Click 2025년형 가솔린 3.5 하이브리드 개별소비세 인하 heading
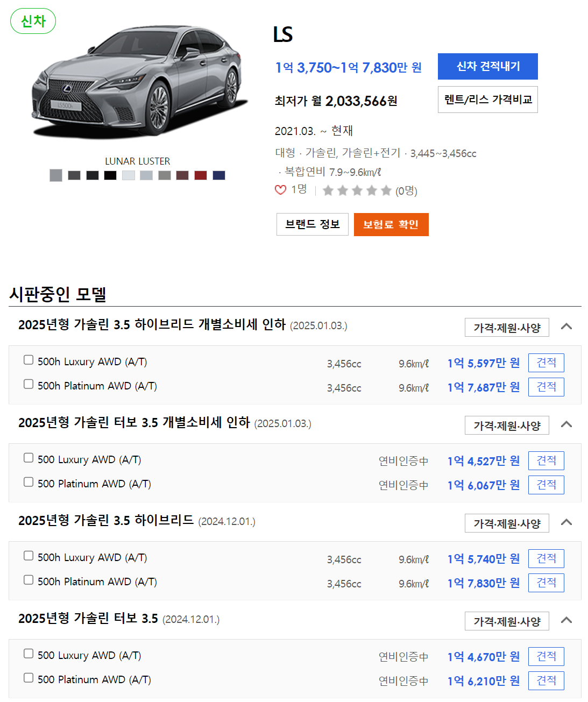 coord(152,324)
